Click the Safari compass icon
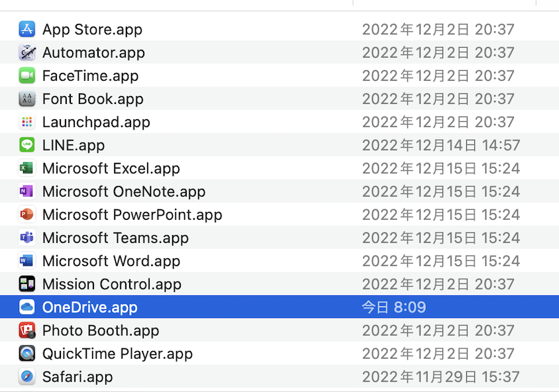559x392 pixels. [x=27, y=377]
